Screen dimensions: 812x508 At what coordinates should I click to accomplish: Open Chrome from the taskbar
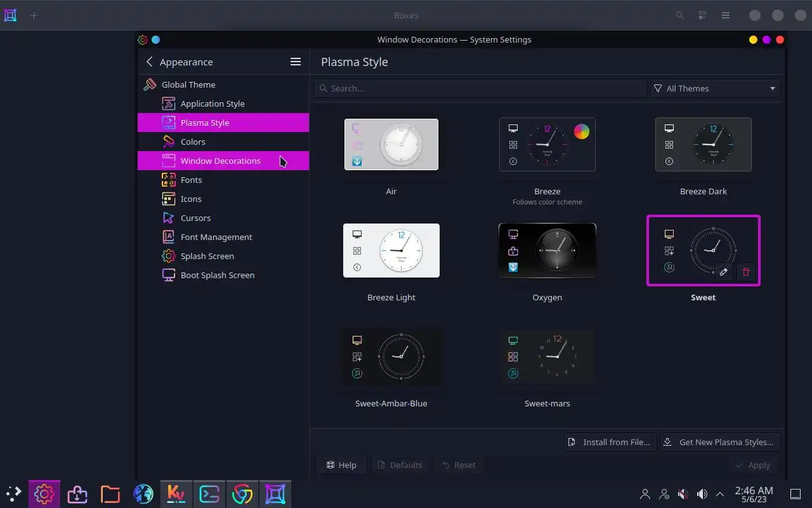(x=242, y=494)
